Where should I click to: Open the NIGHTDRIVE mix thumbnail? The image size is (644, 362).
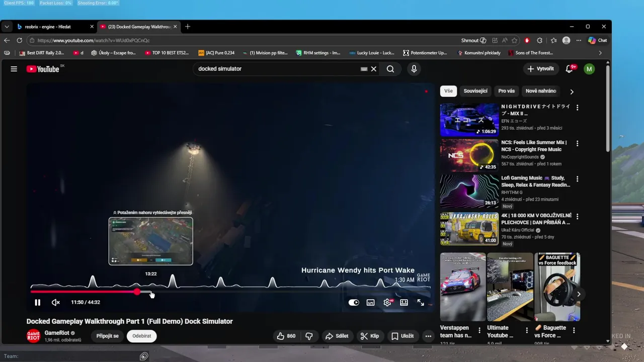click(x=469, y=120)
